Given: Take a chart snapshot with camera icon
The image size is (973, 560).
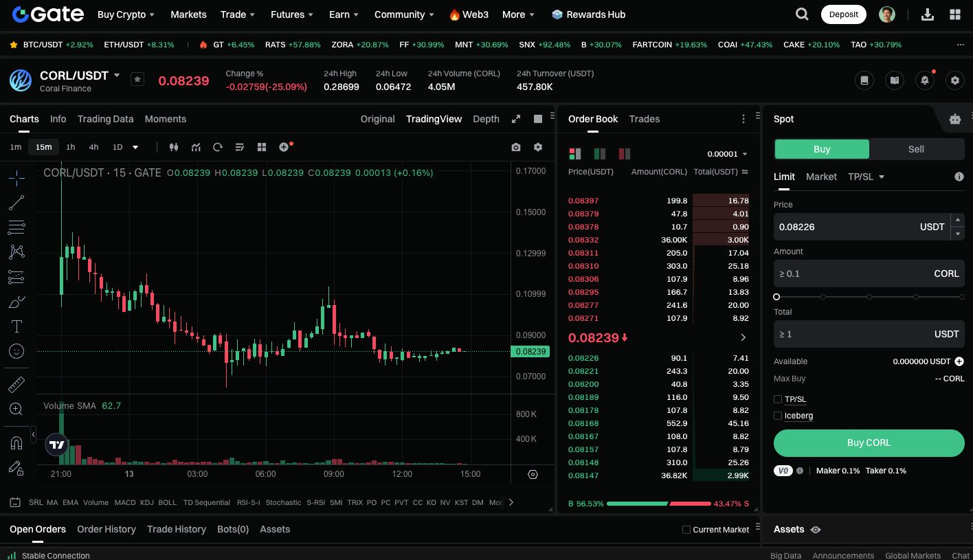Looking at the screenshot, I should pos(516,147).
